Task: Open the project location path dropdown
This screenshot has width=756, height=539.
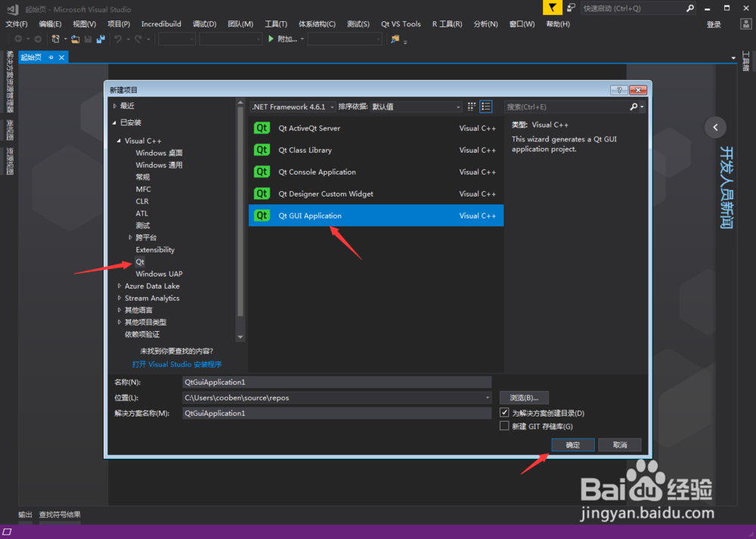Action: click(487, 398)
